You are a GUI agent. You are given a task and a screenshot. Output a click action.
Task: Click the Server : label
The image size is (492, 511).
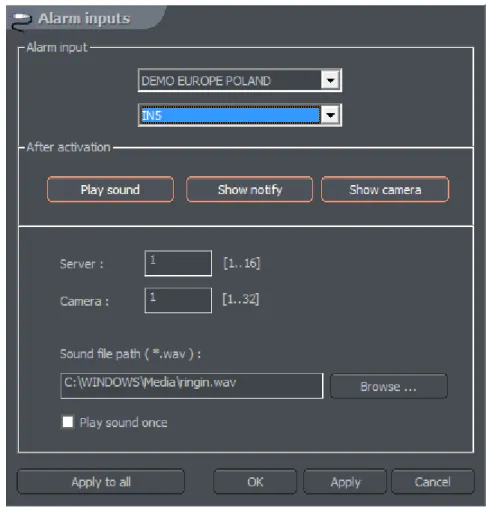[82, 264]
